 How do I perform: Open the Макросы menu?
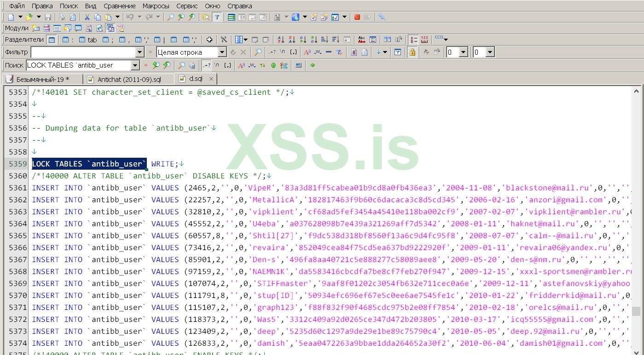click(157, 6)
